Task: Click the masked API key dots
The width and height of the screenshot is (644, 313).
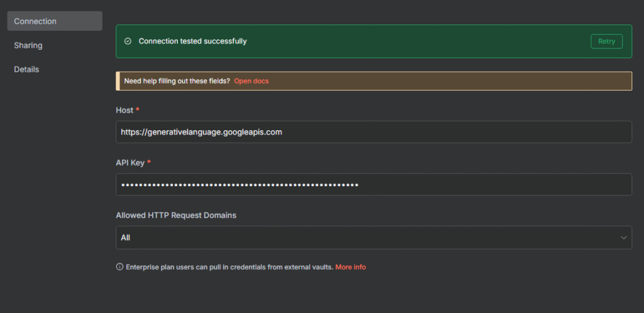Action: click(x=240, y=185)
